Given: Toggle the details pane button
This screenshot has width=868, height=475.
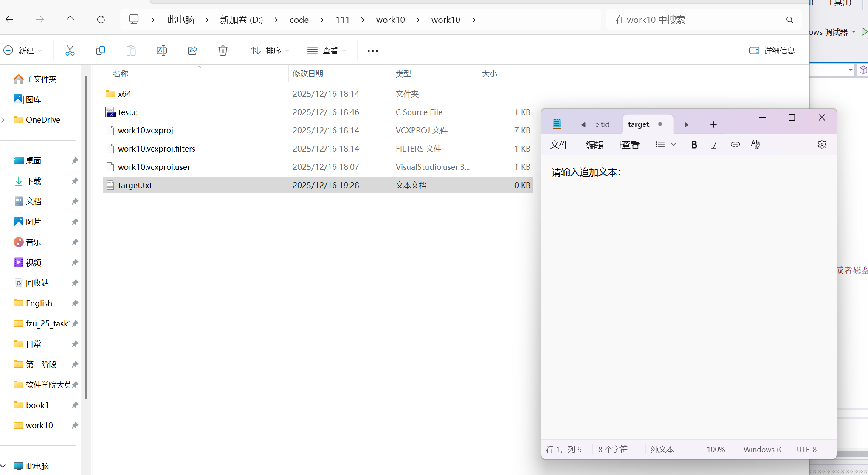Looking at the screenshot, I should click(x=772, y=51).
